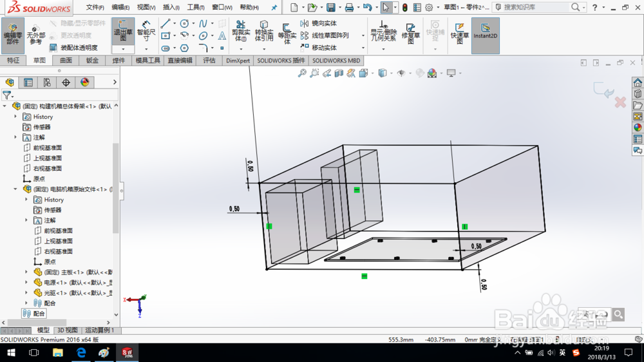Toggle Instant2D on or off

(485, 35)
